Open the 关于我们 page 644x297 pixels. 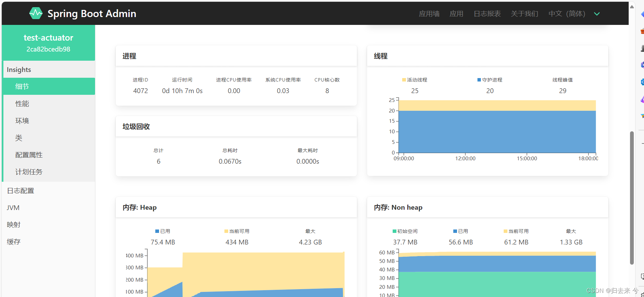point(524,14)
